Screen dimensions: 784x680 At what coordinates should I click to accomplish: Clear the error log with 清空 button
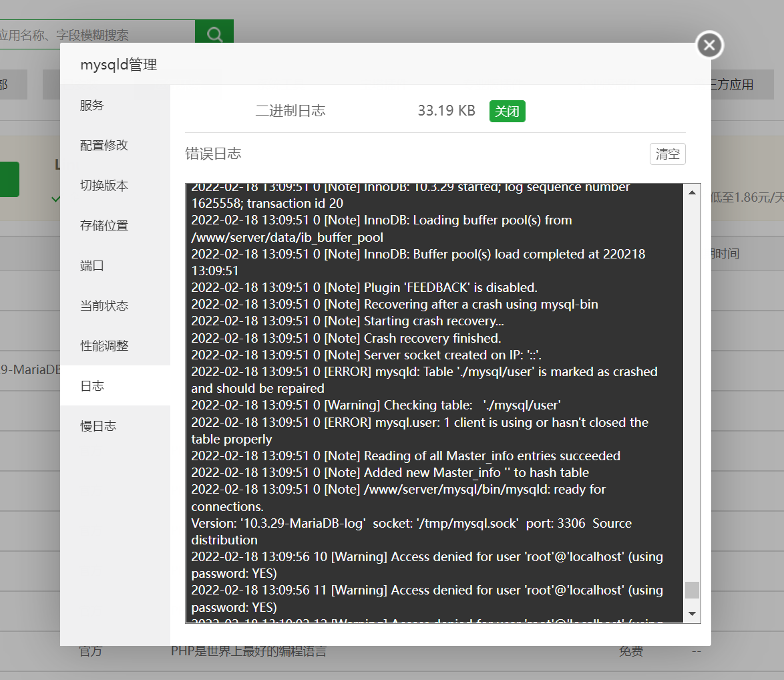[668, 154]
